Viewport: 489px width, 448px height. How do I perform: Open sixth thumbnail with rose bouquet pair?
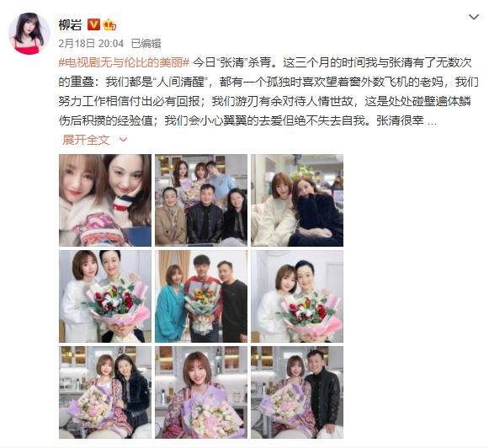[x=297, y=296]
